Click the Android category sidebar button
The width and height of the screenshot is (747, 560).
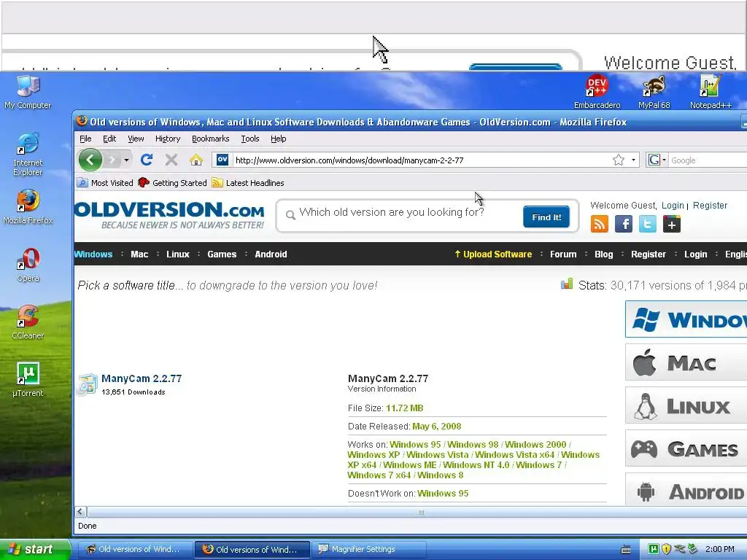pos(686,490)
